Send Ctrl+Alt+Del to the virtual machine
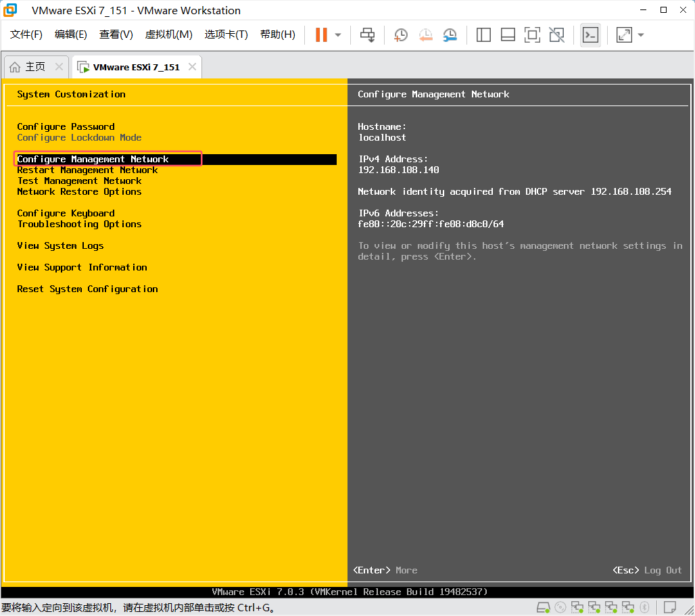The width and height of the screenshot is (695, 616). coord(368,34)
